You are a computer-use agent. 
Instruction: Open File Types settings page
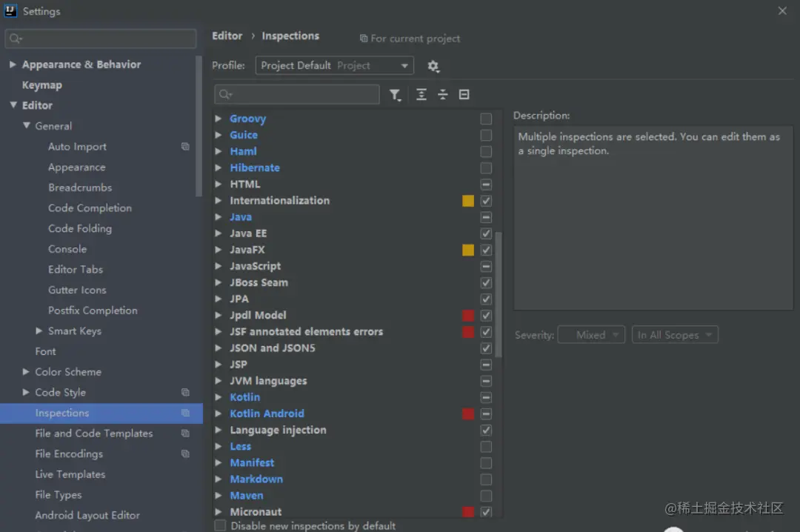(x=59, y=495)
